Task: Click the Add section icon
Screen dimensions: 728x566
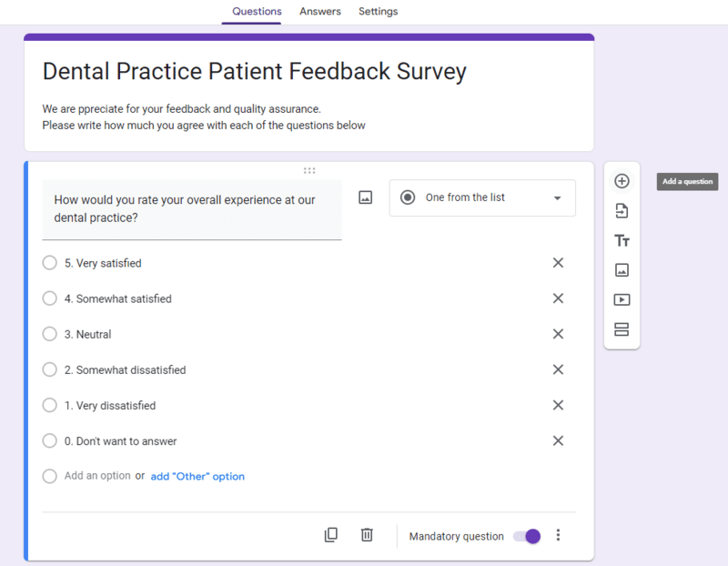Action: (622, 329)
